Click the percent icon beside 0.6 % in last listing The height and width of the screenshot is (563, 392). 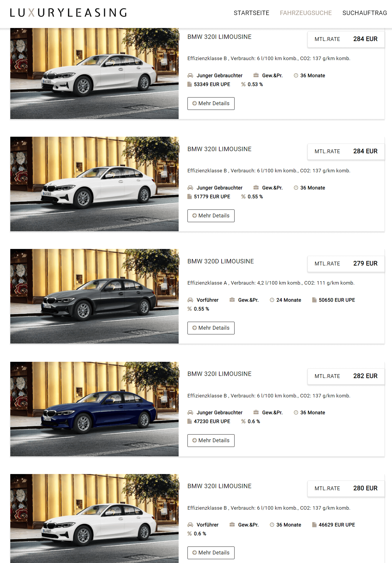tap(190, 534)
